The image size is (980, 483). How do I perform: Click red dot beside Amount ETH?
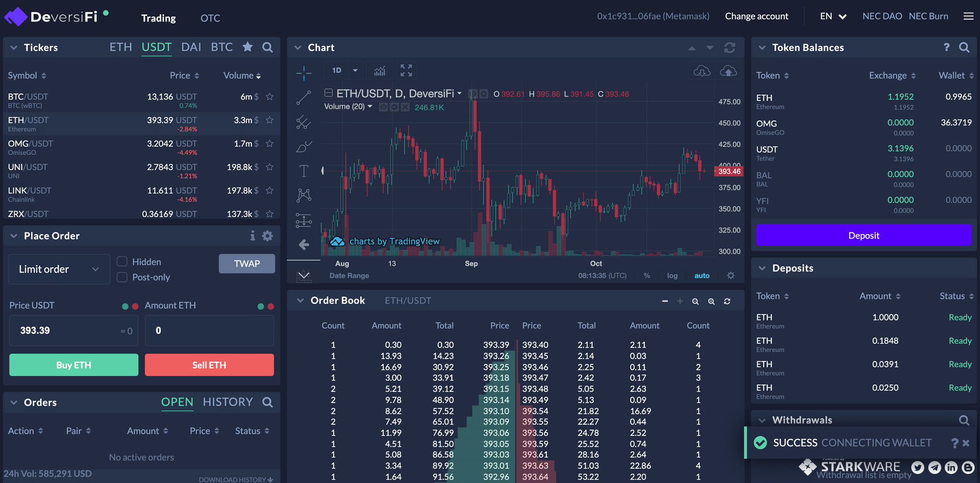(x=270, y=307)
